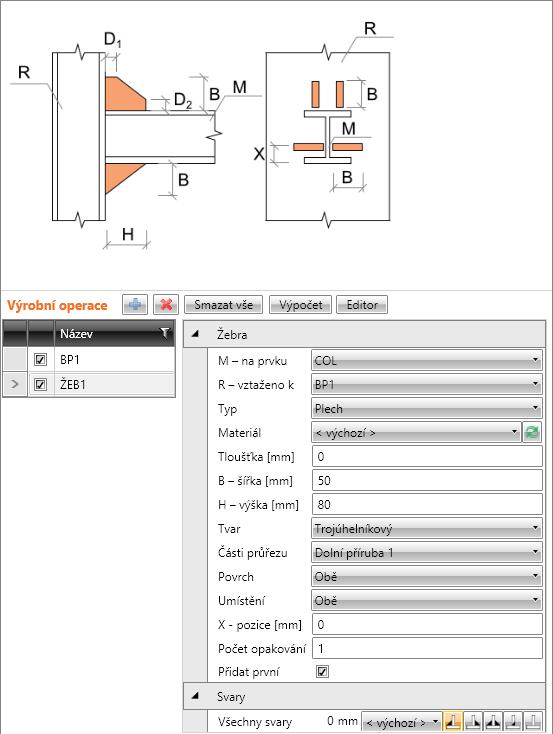Screen dimensions: 553x734
Task: Collapse the Svary section
Action: (x=195, y=696)
